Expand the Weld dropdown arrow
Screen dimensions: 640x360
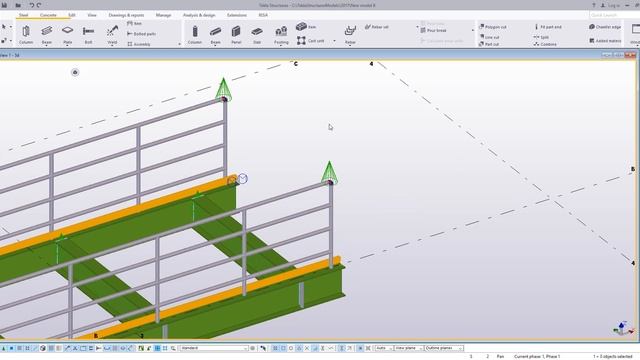point(112,45)
